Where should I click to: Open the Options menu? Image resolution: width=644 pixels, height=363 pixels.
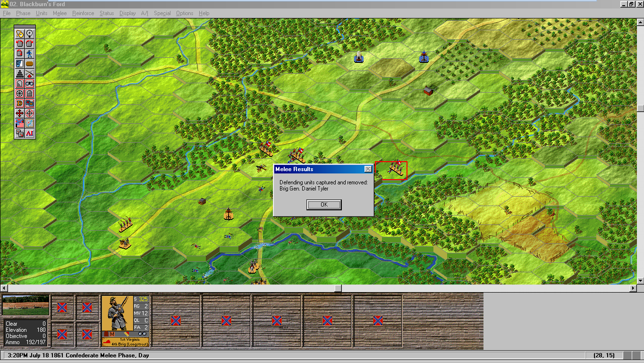coord(185,13)
